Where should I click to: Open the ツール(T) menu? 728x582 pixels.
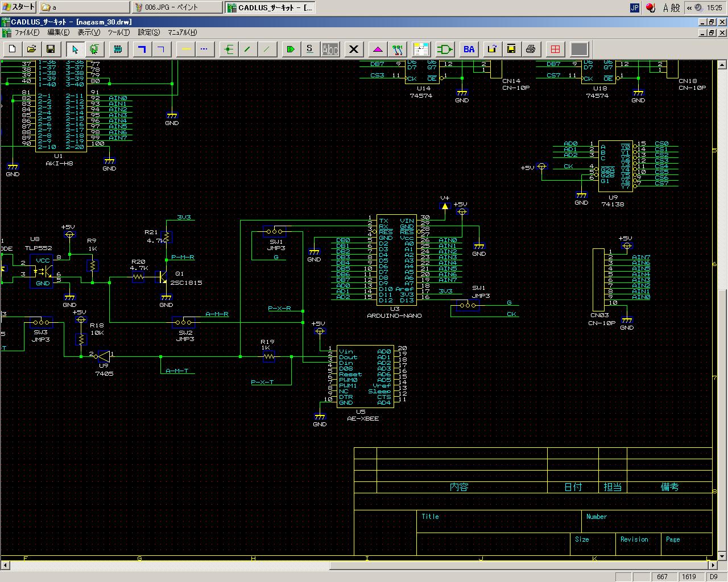coord(118,32)
